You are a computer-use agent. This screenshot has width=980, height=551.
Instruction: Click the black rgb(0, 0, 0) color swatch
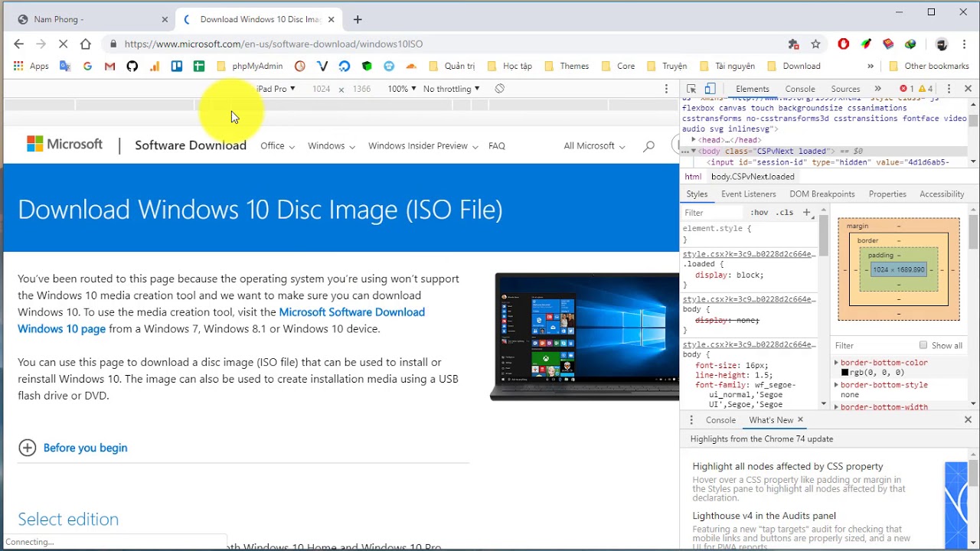(x=844, y=373)
